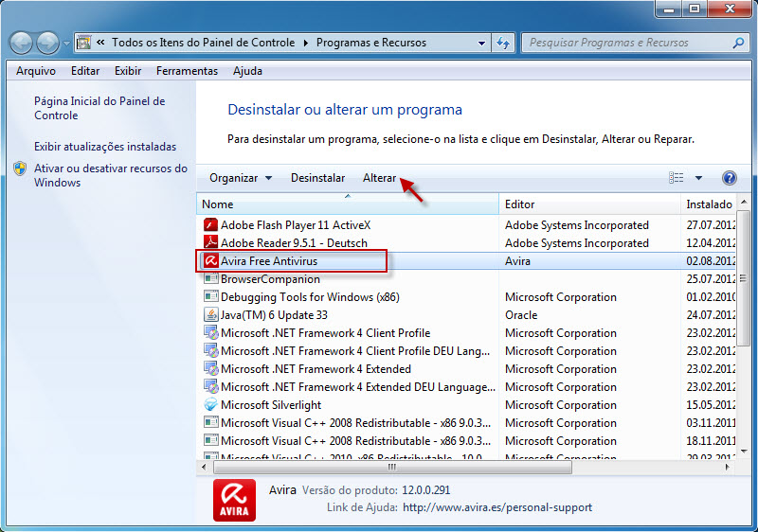Expand the address bar history dropdown

pyautogui.click(x=481, y=43)
